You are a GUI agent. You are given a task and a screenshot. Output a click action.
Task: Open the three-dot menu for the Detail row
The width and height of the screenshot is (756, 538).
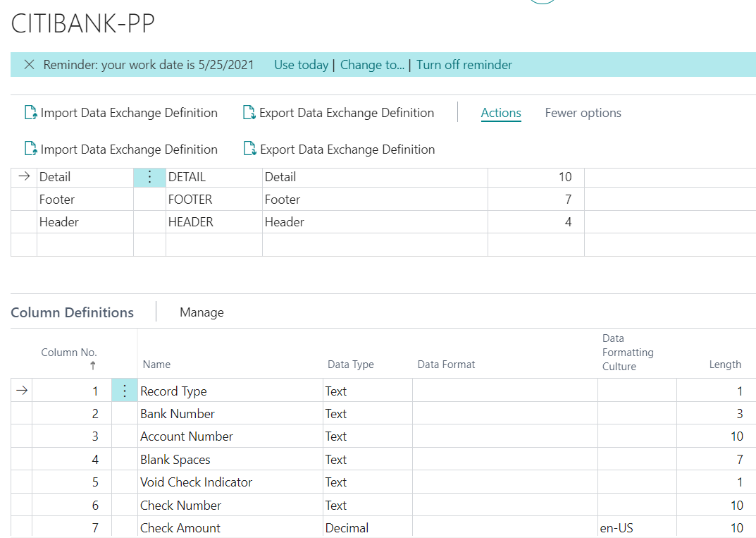coord(149,176)
